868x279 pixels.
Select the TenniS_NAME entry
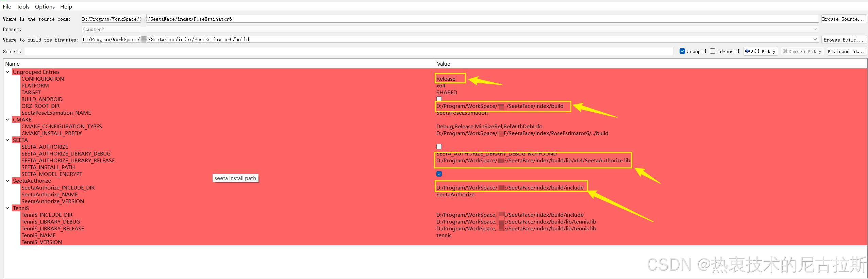pos(38,235)
